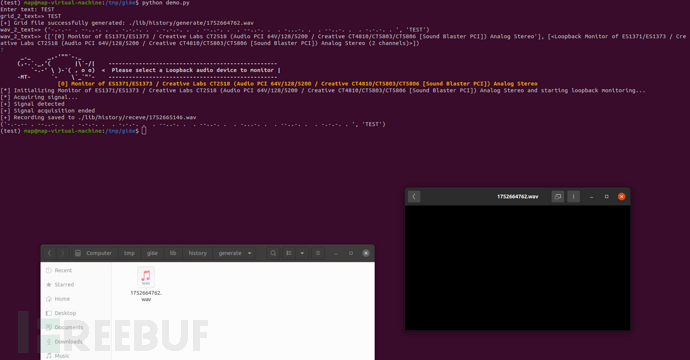Click the media player fullscreen icon

(x=558, y=197)
